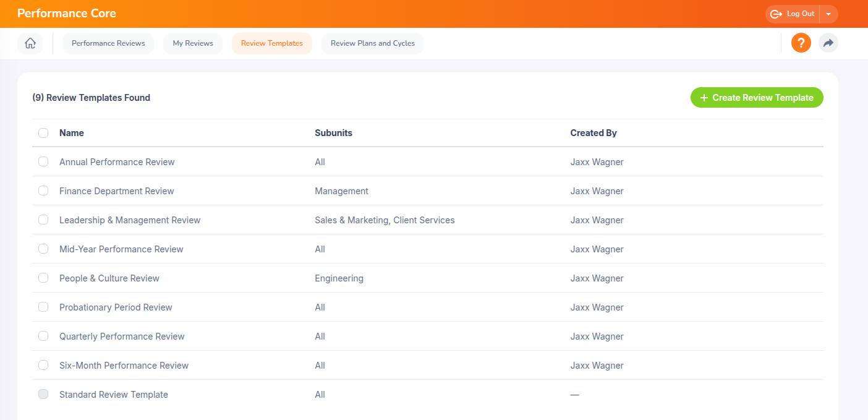Open Six-Month Performance Review template

coord(124,366)
